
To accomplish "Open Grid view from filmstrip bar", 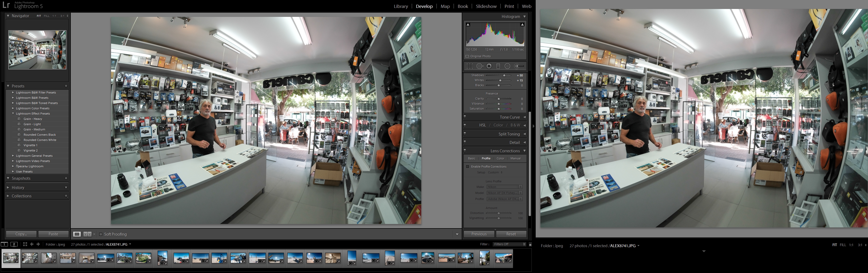I will pos(25,244).
